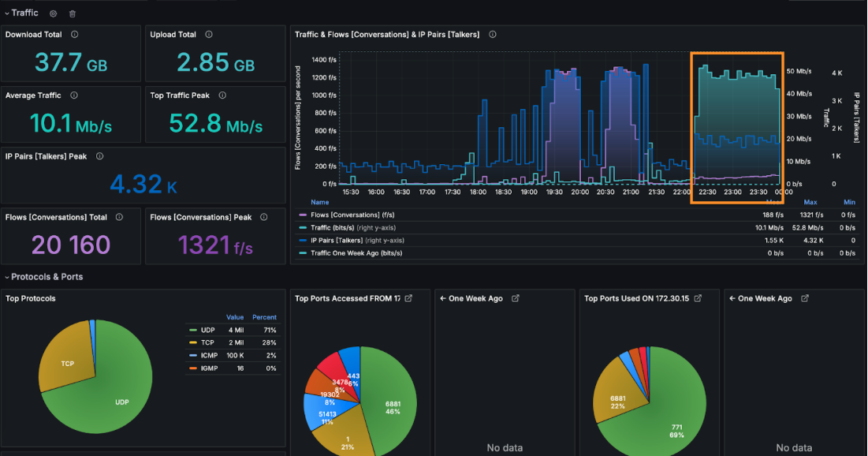Open the external link icon for Top Ports Used ON

[x=697, y=298]
